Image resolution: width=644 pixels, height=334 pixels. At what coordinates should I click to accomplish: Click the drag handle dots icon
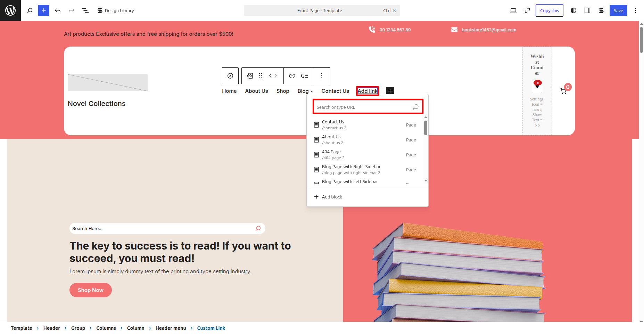261,76
